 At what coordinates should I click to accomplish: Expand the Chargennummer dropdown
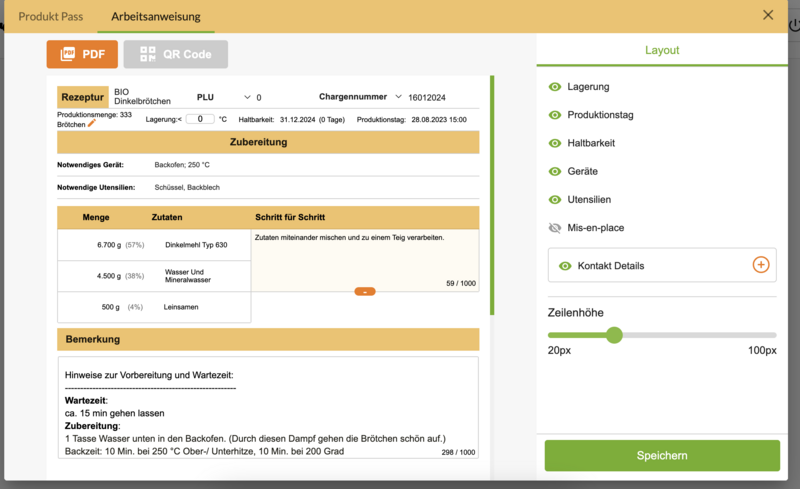(x=399, y=97)
